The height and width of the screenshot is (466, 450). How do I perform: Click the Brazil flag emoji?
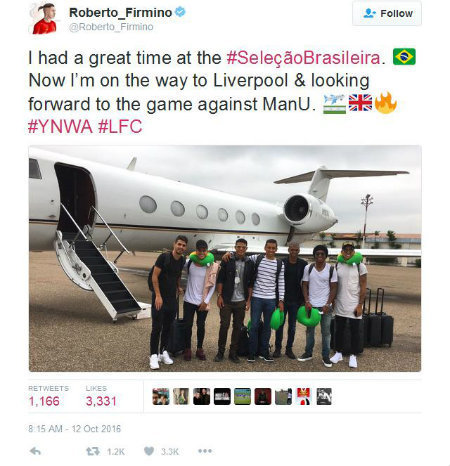(404, 57)
